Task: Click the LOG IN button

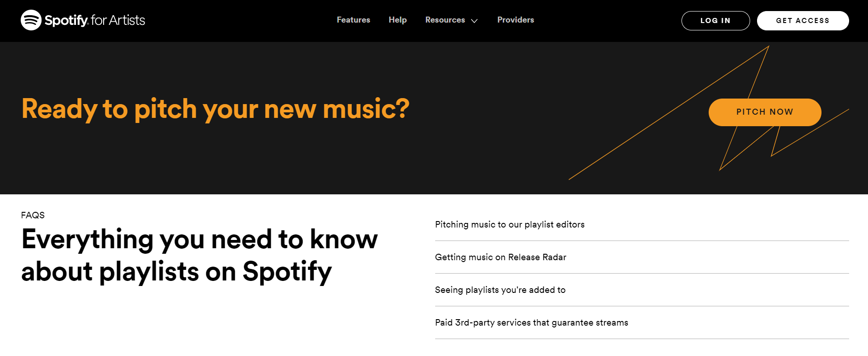Action: point(715,20)
